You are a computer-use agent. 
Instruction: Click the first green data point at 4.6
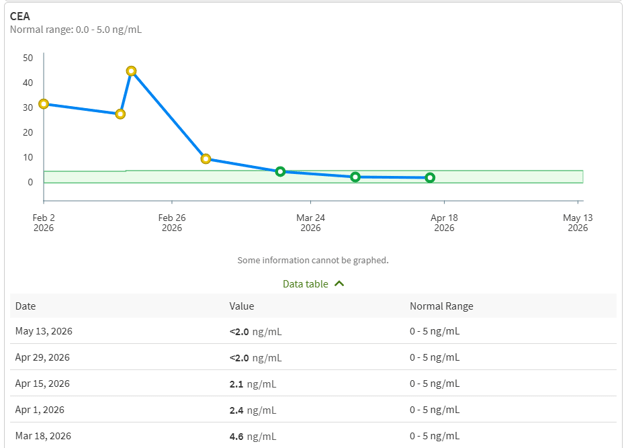click(280, 171)
